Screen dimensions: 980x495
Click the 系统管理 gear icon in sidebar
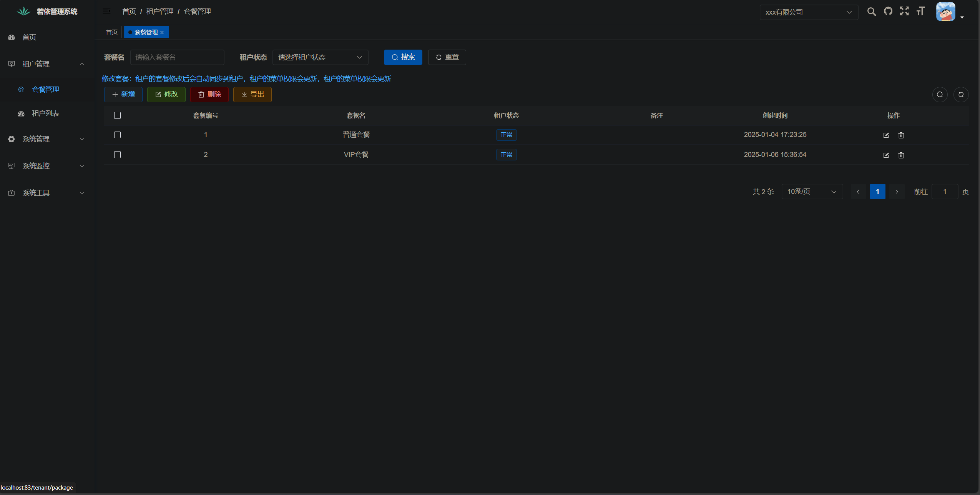[12, 139]
